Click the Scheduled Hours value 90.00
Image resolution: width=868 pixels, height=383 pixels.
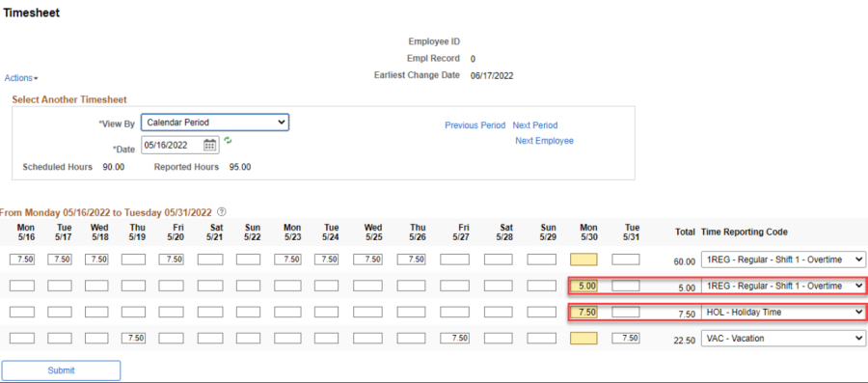[x=114, y=167]
